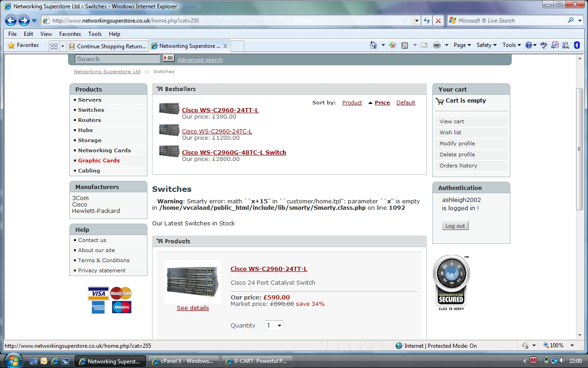Open the address bar history dropdown
The image size is (588, 368).
[x=417, y=21]
